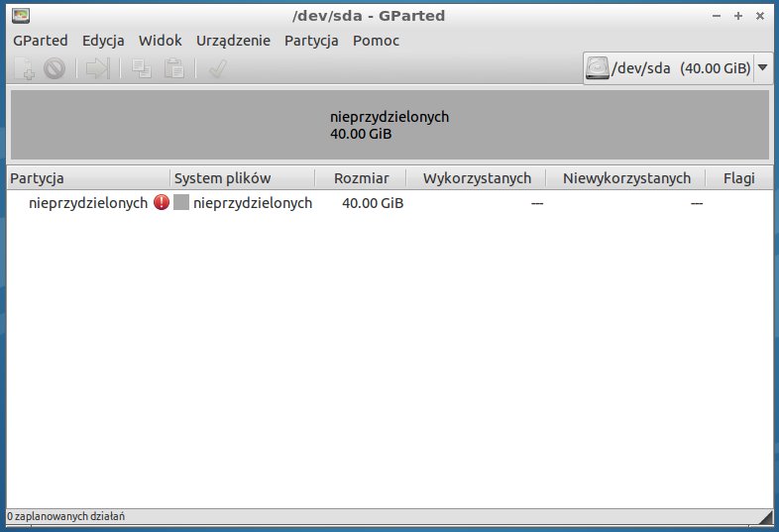This screenshot has height=532, width=779.
Task: Click the Delete partition toolbar icon
Action: [55, 68]
